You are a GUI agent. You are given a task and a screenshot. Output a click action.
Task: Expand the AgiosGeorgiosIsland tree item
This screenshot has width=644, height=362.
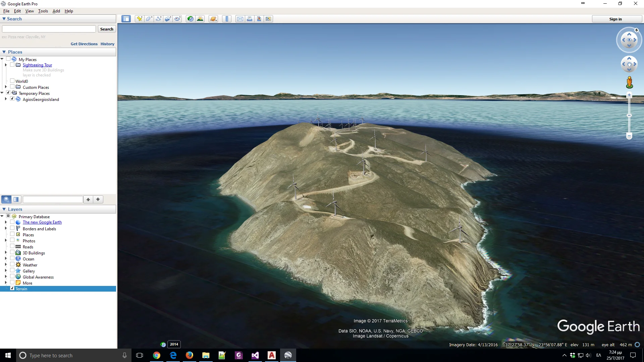coord(6,99)
